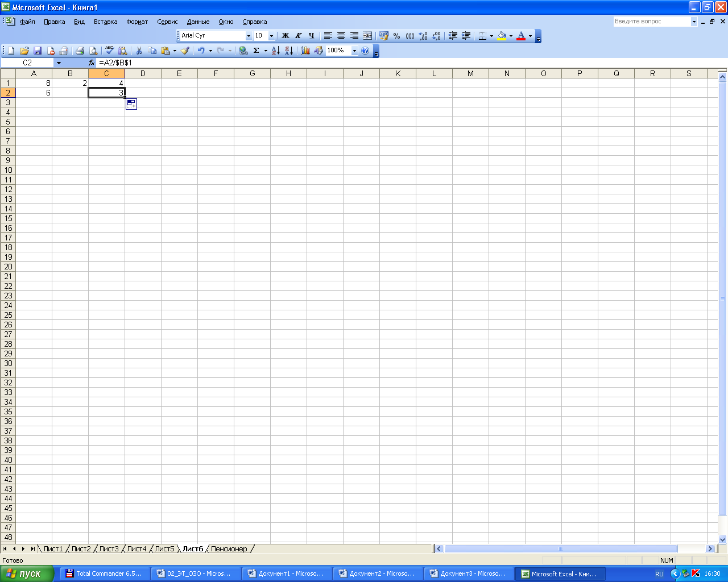
Task: Switch to the Лист1 sheet tab
Action: 53,548
